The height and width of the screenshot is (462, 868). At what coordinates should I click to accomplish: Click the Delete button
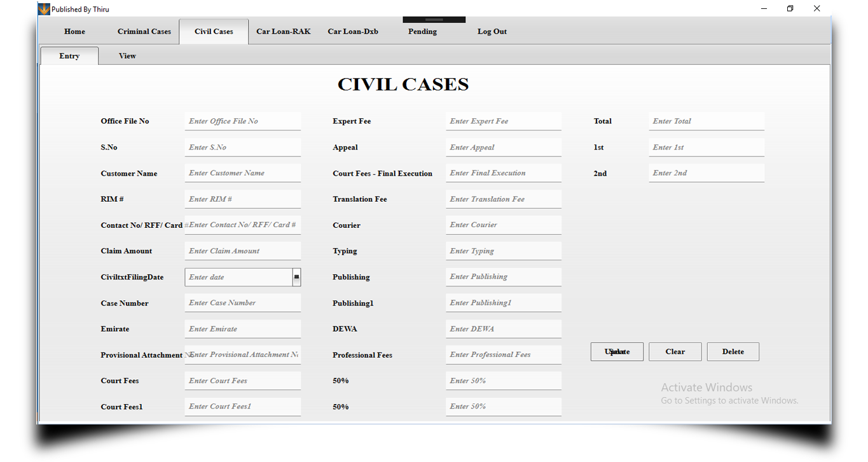click(733, 352)
